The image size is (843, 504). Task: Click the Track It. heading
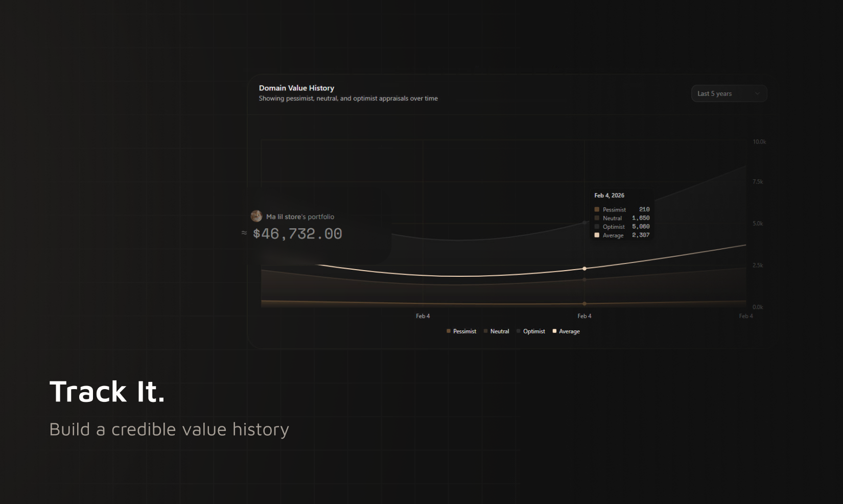[107, 392]
